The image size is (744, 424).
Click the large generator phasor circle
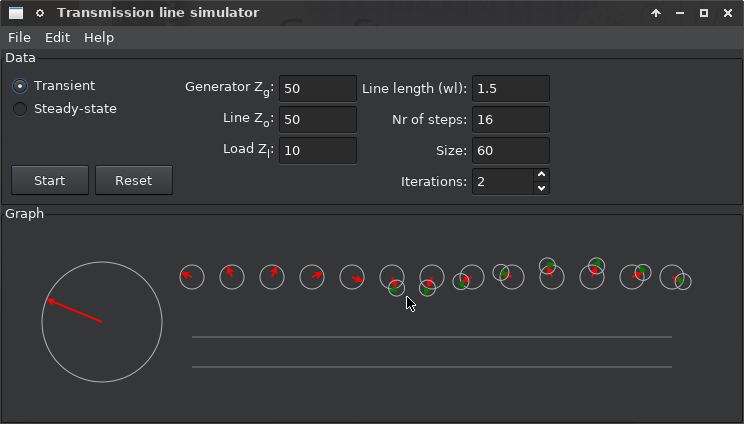102,322
